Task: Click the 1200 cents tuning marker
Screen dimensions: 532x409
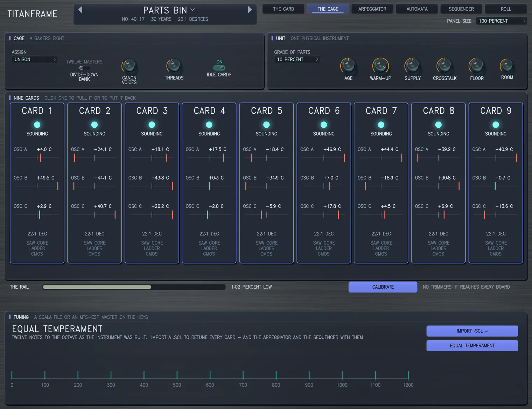Action: pos(408,376)
